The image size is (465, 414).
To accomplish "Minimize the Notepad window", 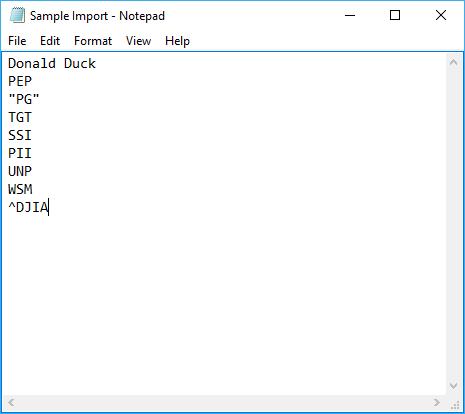I will [350, 15].
